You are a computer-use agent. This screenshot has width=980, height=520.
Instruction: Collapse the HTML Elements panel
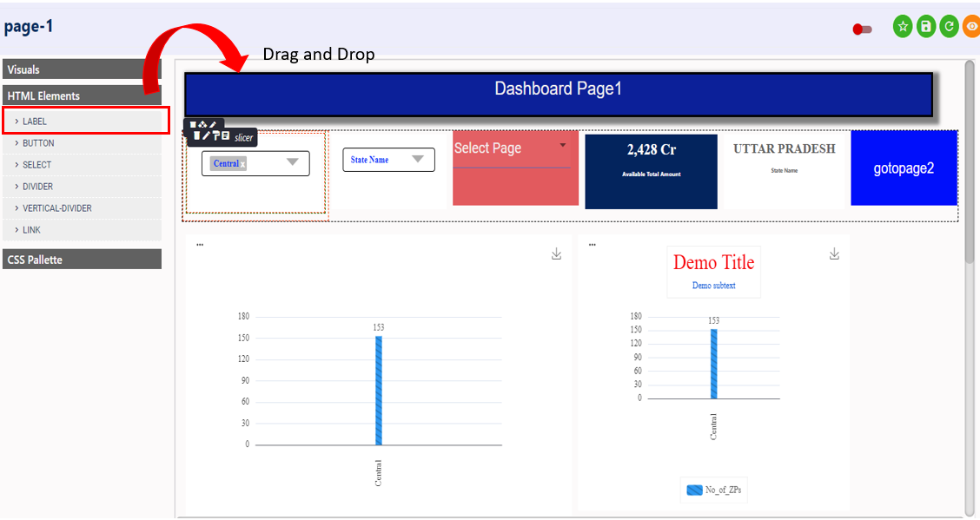[x=82, y=95]
